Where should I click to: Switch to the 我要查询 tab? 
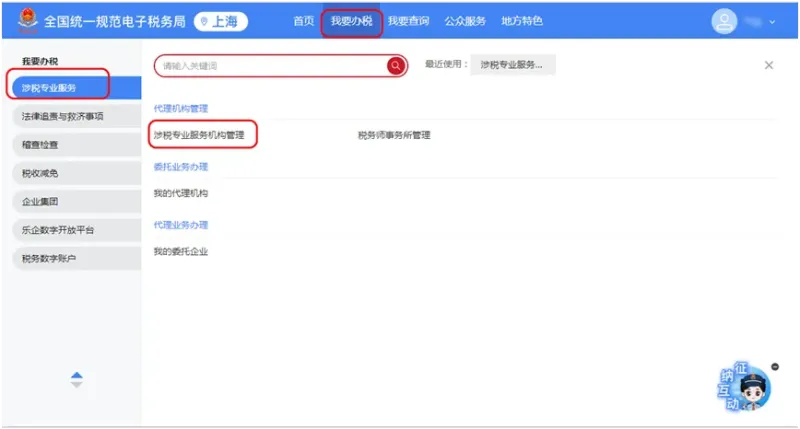(x=408, y=21)
